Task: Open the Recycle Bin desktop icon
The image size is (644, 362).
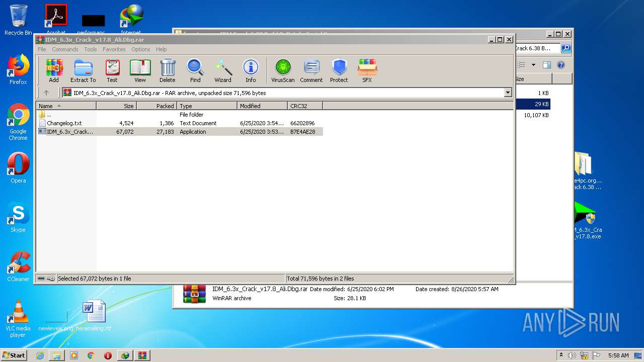Action: (x=18, y=20)
